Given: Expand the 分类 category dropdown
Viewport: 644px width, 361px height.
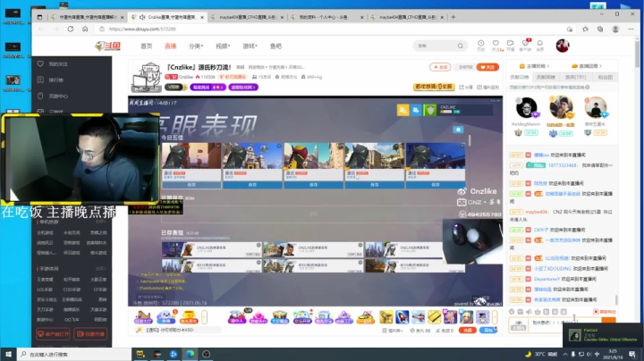Looking at the screenshot, I should [196, 46].
